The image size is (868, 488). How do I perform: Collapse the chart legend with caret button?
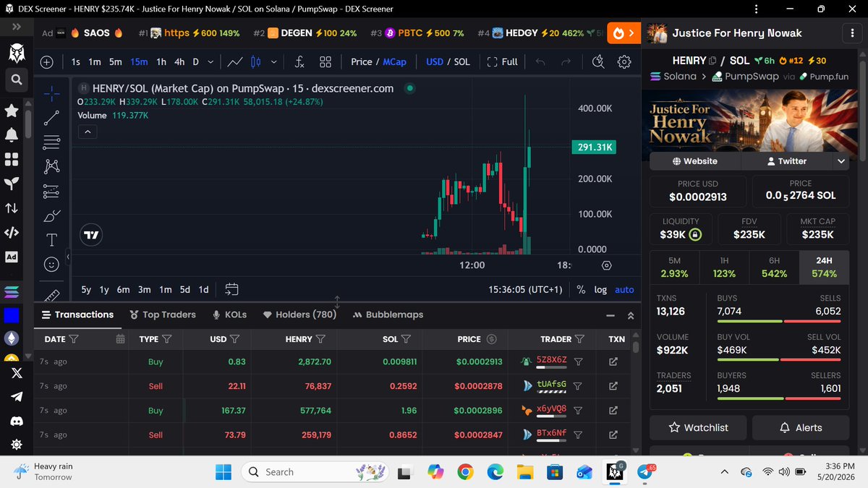(x=86, y=132)
